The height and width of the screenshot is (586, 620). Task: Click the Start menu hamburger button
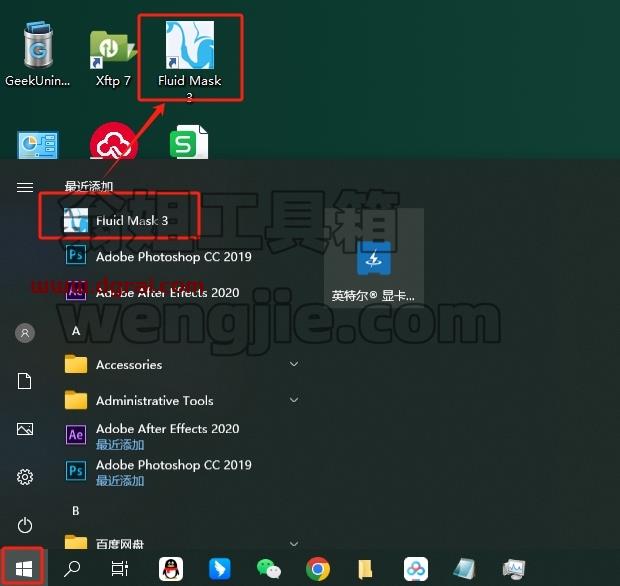click(x=25, y=187)
